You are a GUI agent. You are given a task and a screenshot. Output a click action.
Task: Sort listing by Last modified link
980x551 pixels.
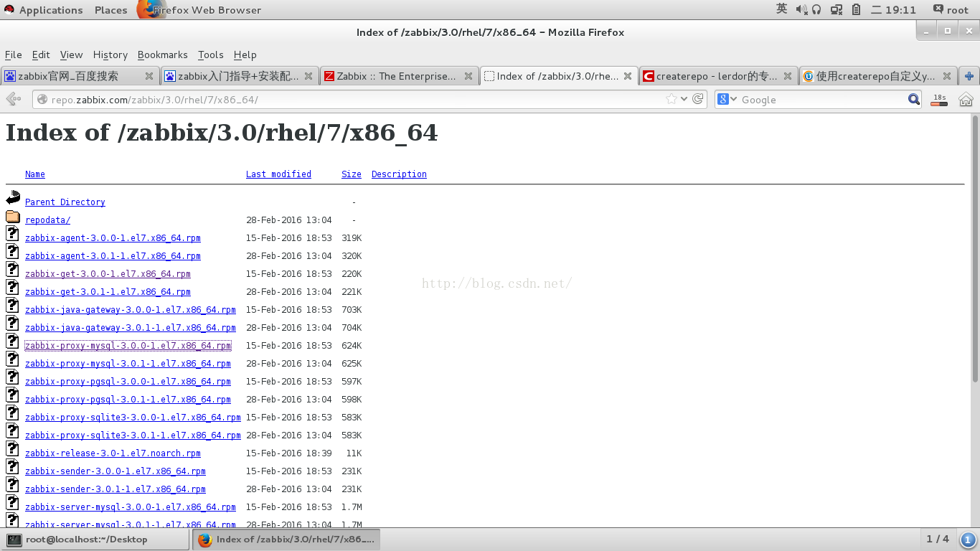(278, 174)
